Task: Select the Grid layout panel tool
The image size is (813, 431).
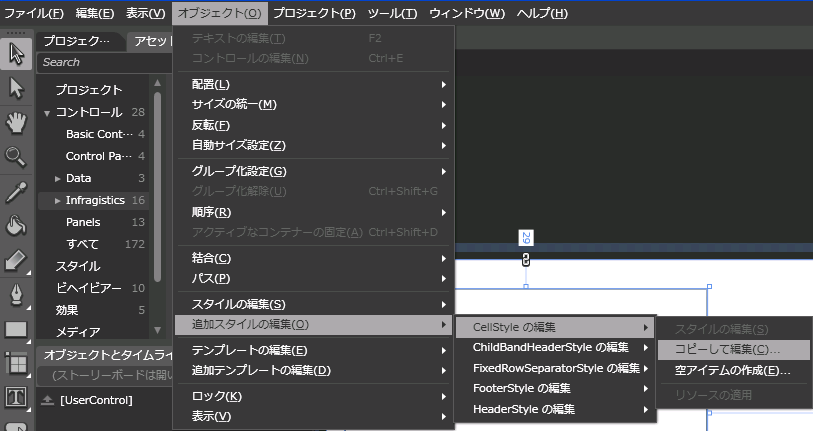Action: point(15,363)
